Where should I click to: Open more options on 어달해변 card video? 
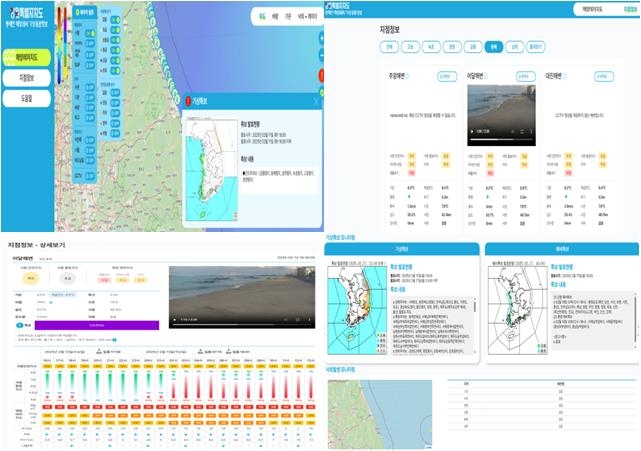pos(530,131)
